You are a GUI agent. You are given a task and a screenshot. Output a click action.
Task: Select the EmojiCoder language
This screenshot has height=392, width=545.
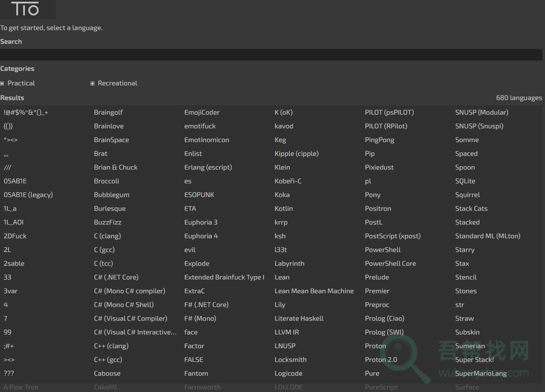click(x=202, y=112)
